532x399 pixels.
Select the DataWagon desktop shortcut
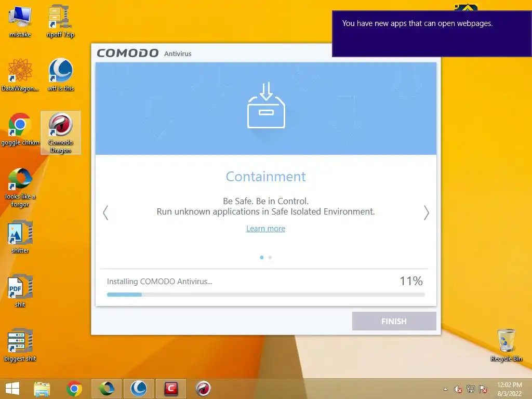[x=20, y=75]
